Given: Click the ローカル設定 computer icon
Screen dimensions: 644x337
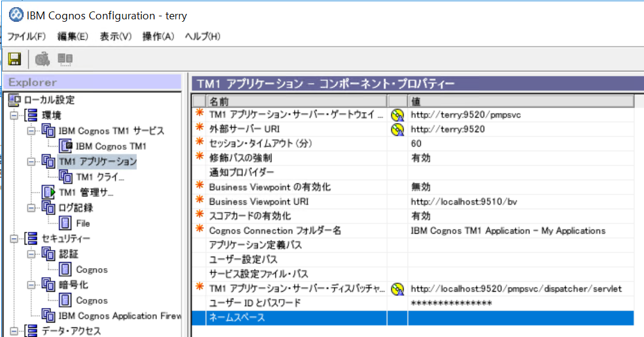Looking at the screenshot, I should pyautogui.click(x=14, y=100).
